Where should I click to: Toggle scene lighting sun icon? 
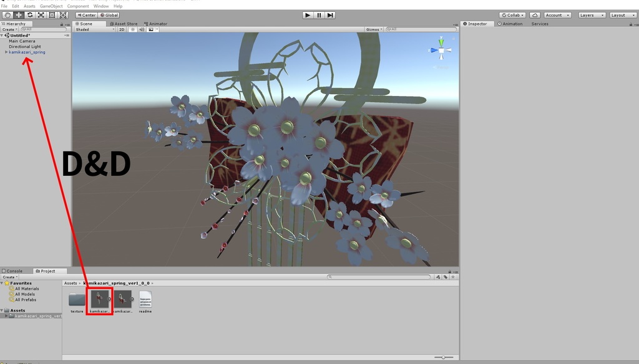pyautogui.click(x=132, y=29)
